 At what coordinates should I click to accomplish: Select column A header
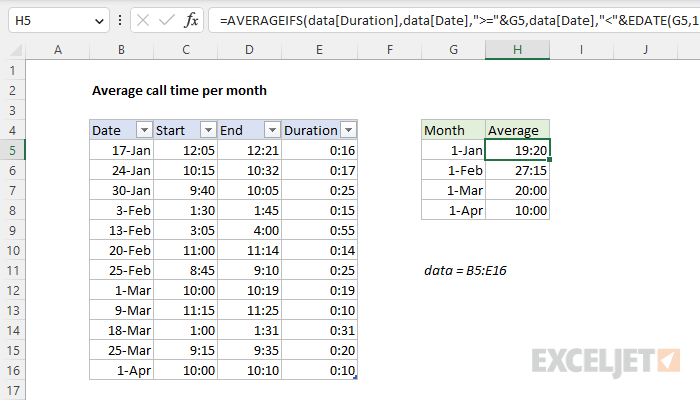pos(58,50)
